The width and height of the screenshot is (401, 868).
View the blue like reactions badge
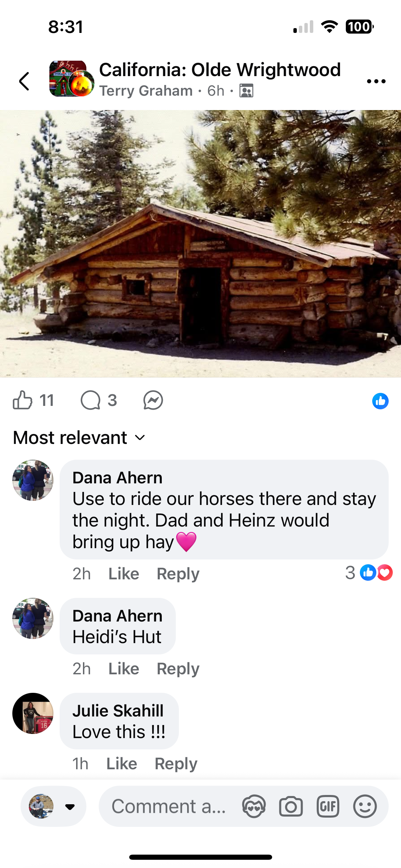tap(380, 401)
